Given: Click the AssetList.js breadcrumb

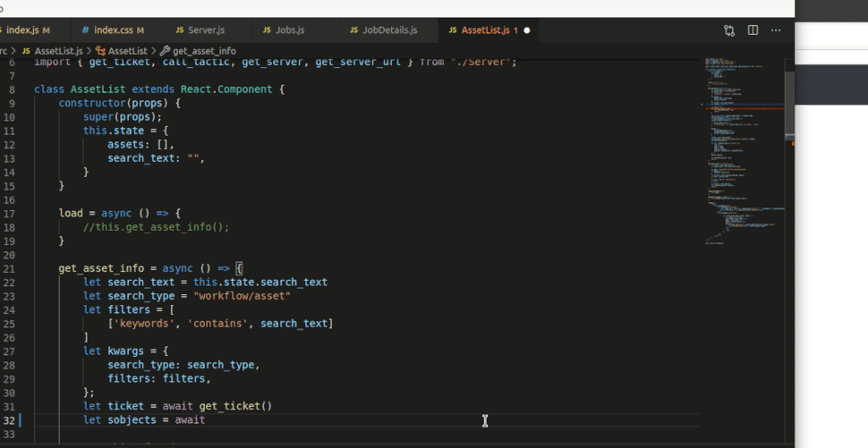Looking at the screenshot, I should click(58, 51).
